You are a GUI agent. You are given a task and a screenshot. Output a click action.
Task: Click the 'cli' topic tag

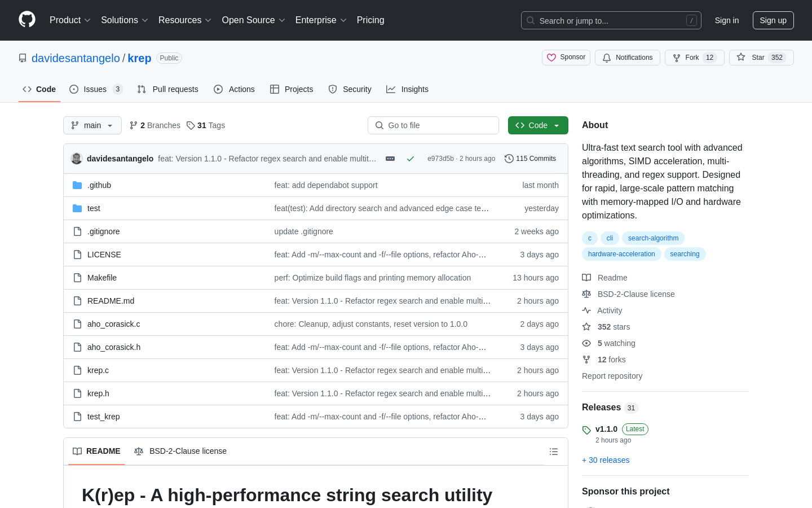(610, 238)
